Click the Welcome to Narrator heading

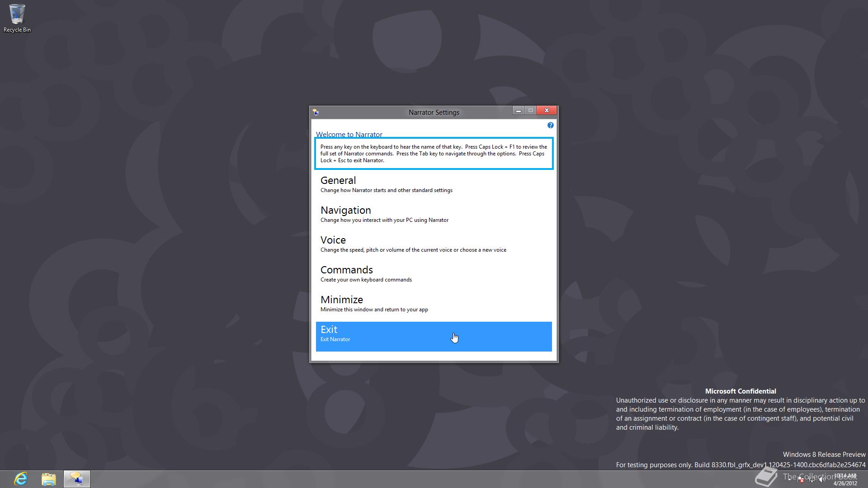point(349,134)
